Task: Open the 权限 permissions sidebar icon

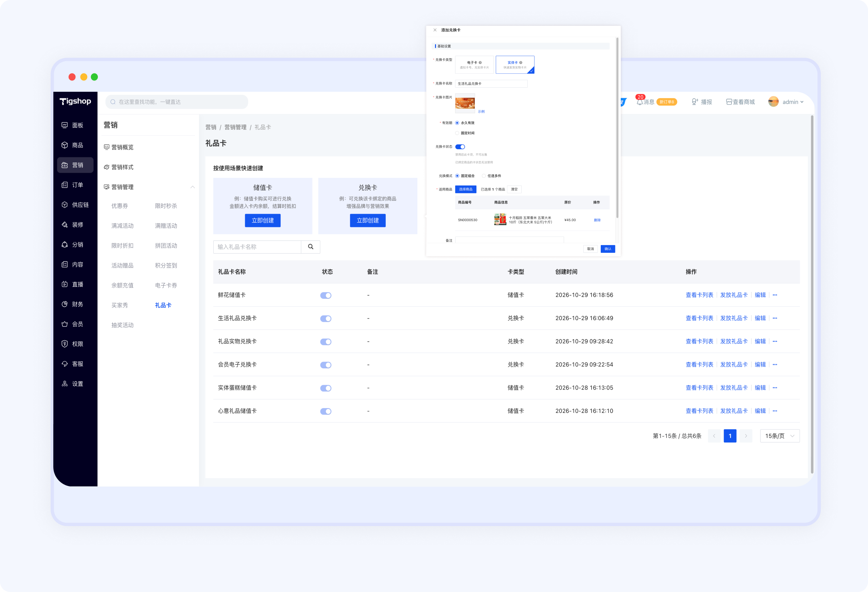Action: coord(65,344)
